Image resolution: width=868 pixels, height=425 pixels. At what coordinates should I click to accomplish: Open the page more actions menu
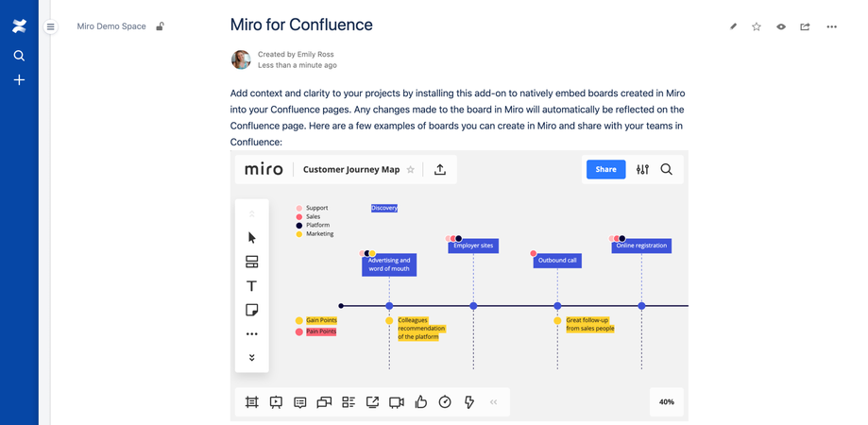pyautogui.click(x=831, y=26)
